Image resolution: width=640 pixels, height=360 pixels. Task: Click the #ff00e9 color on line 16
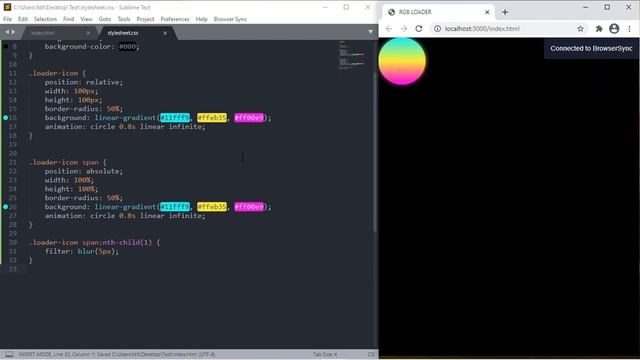249,118
